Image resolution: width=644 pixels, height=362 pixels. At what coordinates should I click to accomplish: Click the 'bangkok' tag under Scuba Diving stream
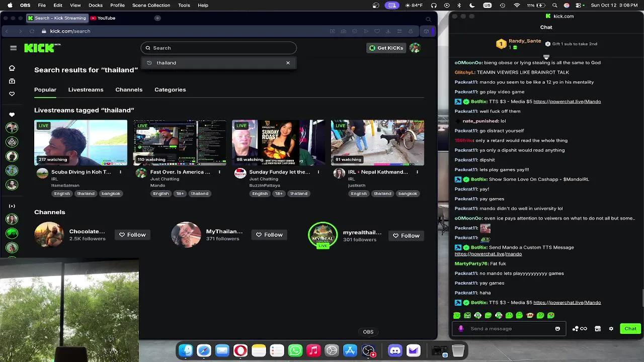click(111, 194)
